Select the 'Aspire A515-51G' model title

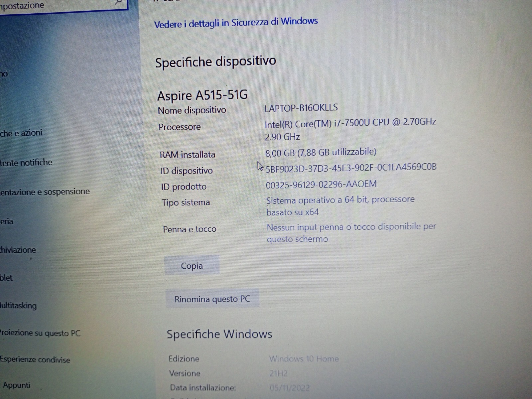[202, 95]
